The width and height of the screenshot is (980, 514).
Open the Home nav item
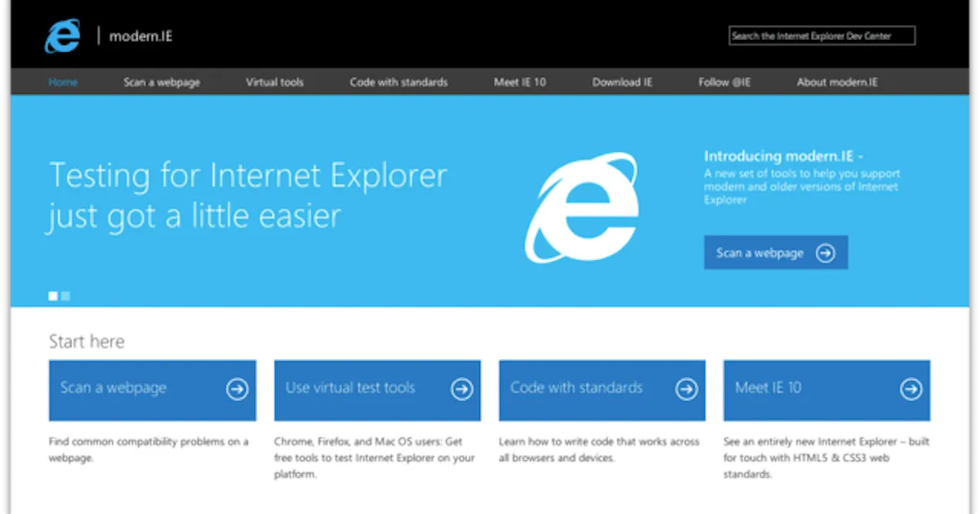[x=63, y=82]
